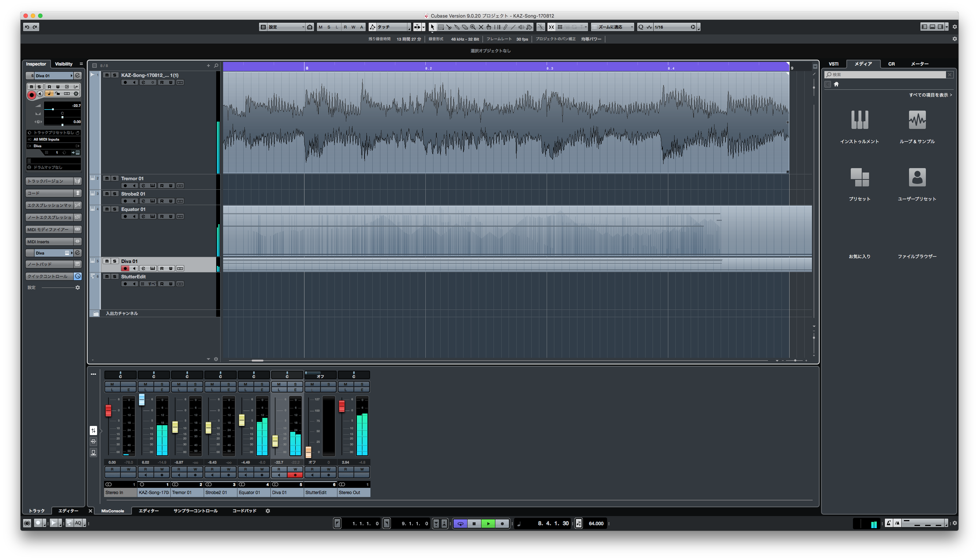979x560 pixels.
Task: Select the Mute X tool
Action: tap(481, 27)
